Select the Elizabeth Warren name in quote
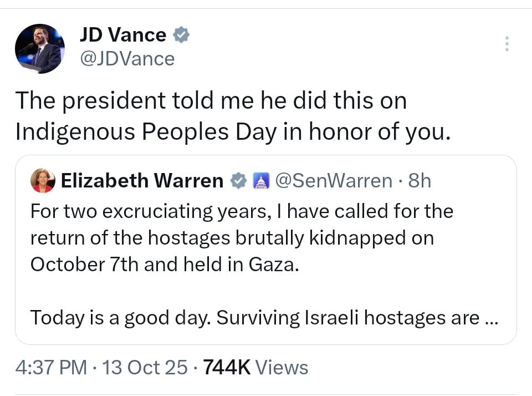Viewport: 532px width, 396px height. [x=142, y=180]
